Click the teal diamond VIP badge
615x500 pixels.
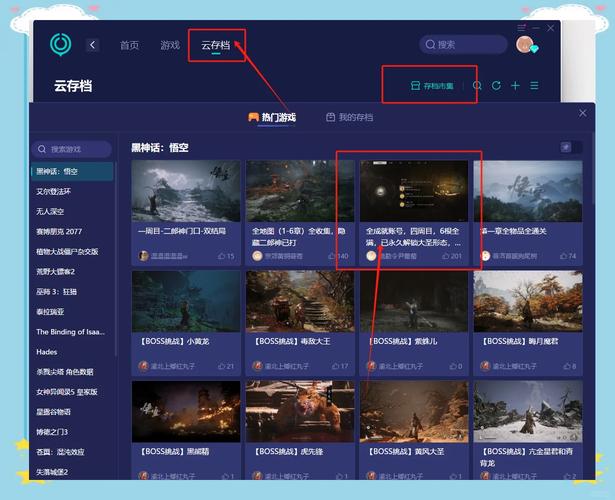535,49
